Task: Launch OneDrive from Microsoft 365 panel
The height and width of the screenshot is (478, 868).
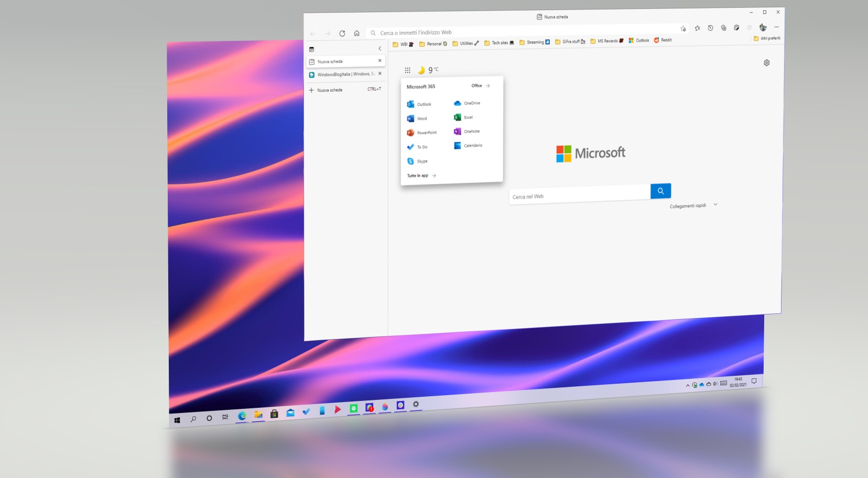Action: (x=467, y=103)
